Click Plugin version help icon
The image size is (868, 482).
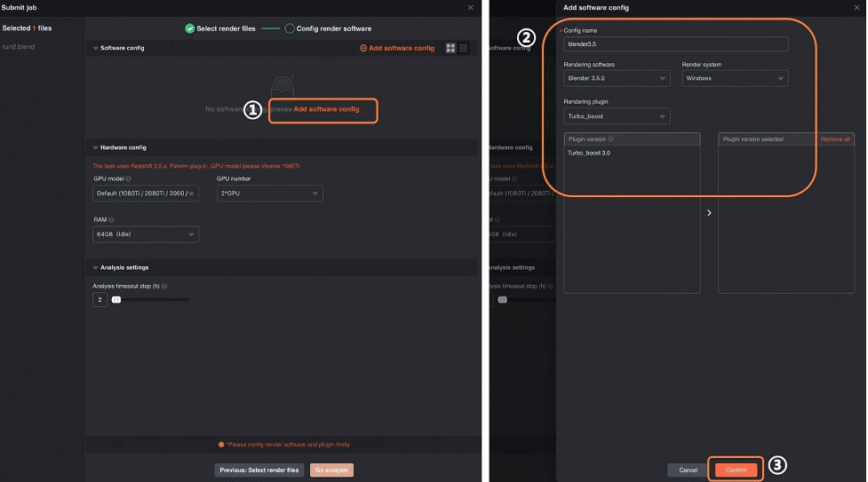click(x=611, y=139)
